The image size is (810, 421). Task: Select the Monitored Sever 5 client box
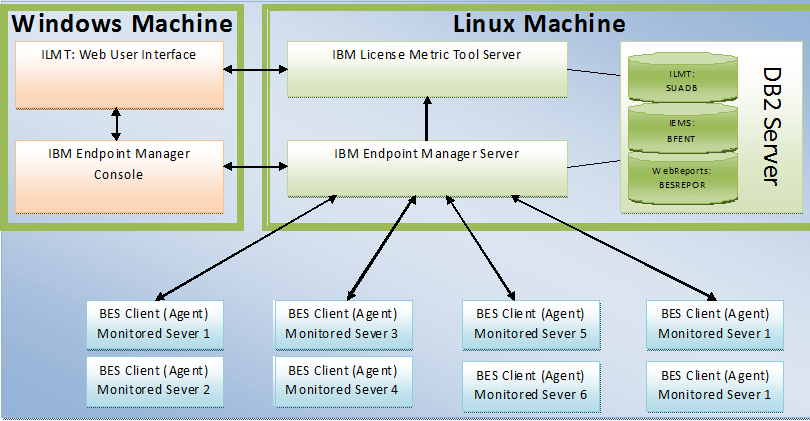531,324
